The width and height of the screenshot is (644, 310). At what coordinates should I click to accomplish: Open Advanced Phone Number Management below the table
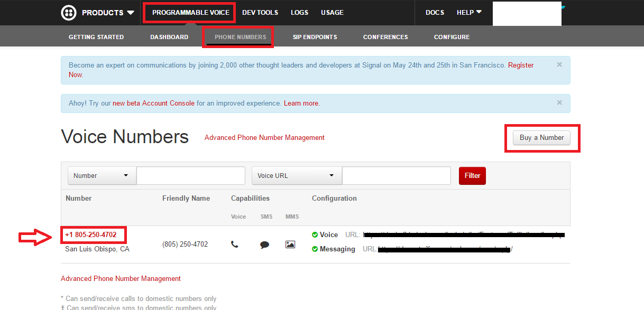[x=121, y=279]
